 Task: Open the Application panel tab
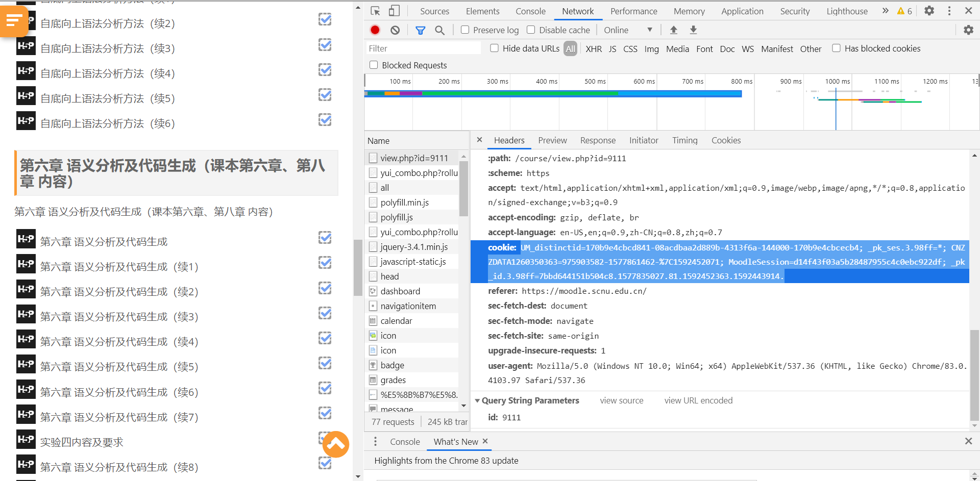[742, 11]
